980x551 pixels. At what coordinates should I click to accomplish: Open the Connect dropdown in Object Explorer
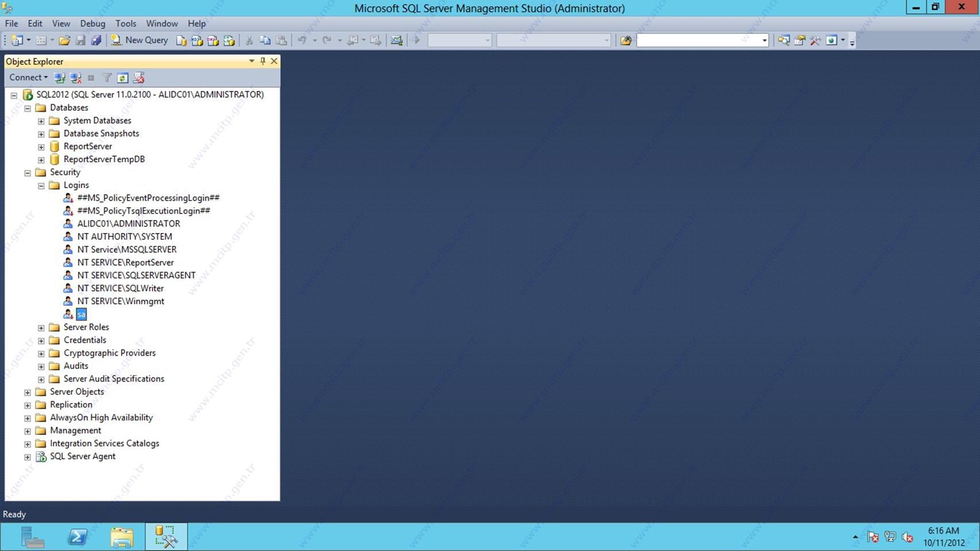[28, 77]
